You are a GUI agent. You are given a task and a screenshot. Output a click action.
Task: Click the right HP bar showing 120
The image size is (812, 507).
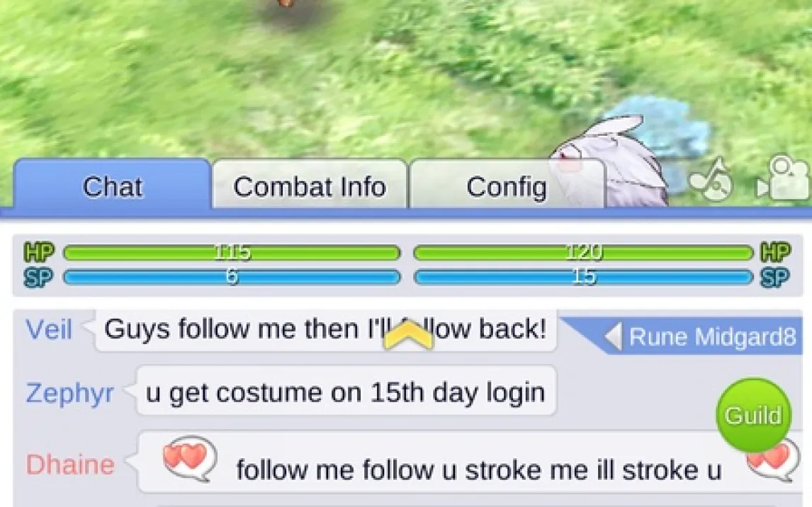pos(584,253)
